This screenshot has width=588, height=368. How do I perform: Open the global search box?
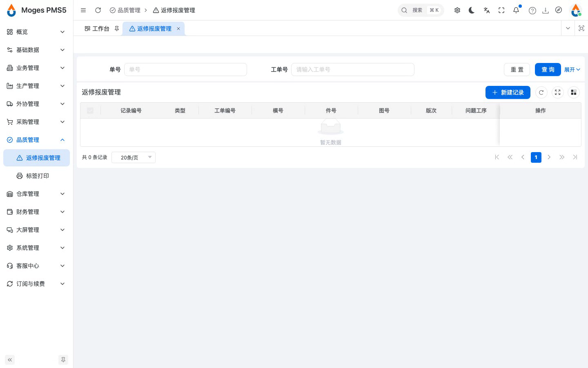click(x=421, y=10)
